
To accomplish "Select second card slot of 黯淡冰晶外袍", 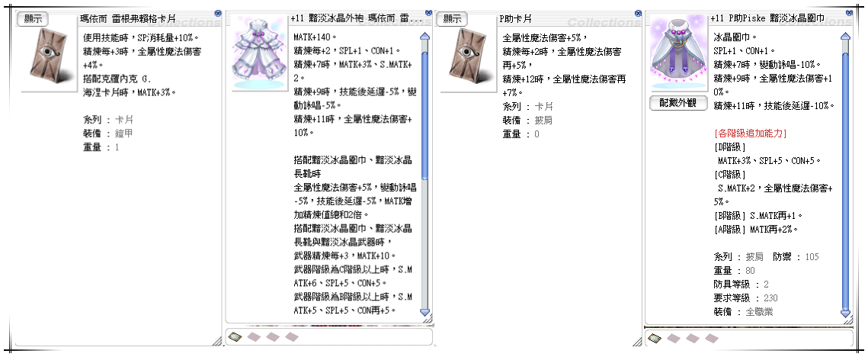I will (254, 336).
